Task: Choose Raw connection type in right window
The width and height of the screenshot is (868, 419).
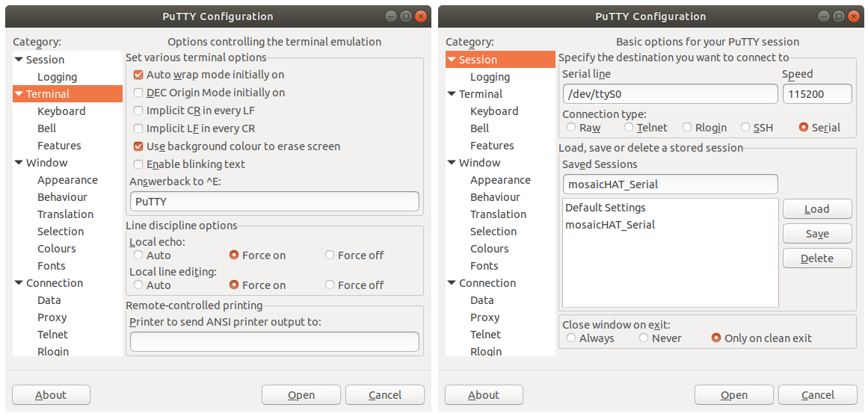Action: [x=570, y=127]
